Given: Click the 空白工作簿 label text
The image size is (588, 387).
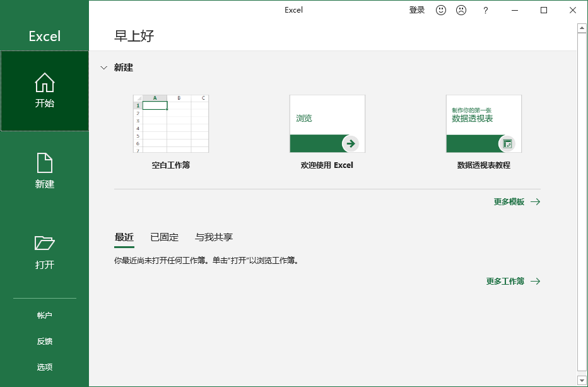Looking at the screenshot, I should 171,165.
